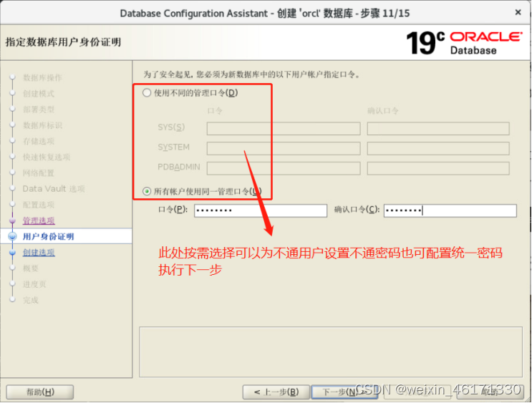The image size is (532, 403).
Task: Click the 口令(P) password field
Action: pyautogui.click(x=261, y=210)
